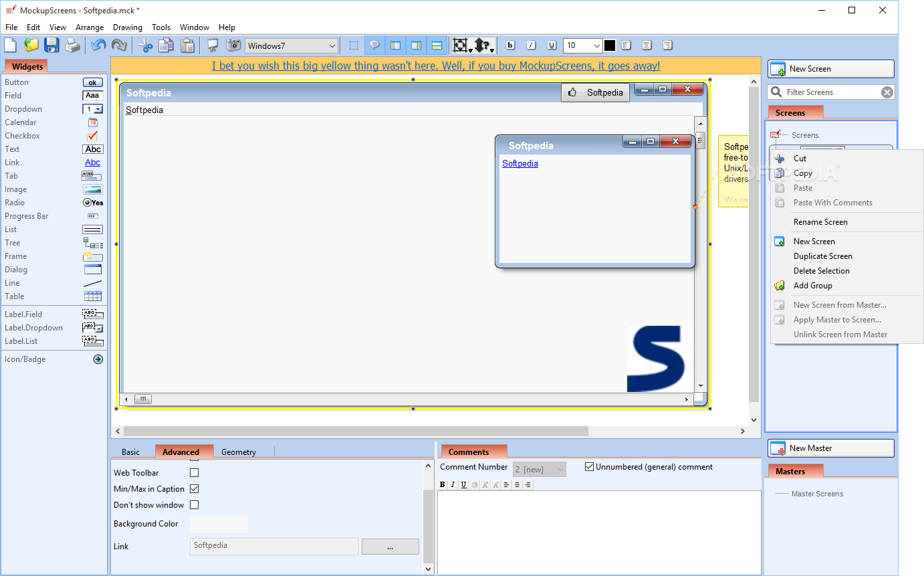Viewport: 924px width, 576px height.
Task: Open the Windows7 skin dropdown
Action: click(292, 45)
